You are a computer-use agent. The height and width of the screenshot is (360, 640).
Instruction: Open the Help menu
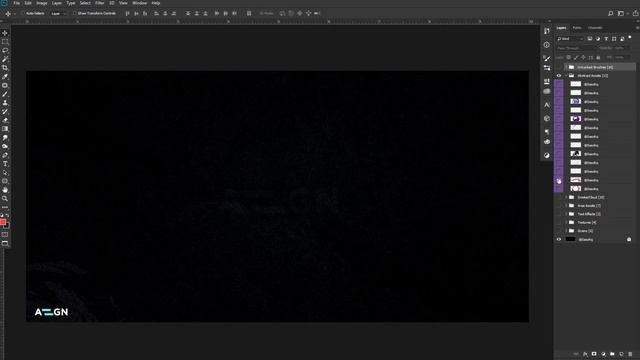click(x=156, y=3)
